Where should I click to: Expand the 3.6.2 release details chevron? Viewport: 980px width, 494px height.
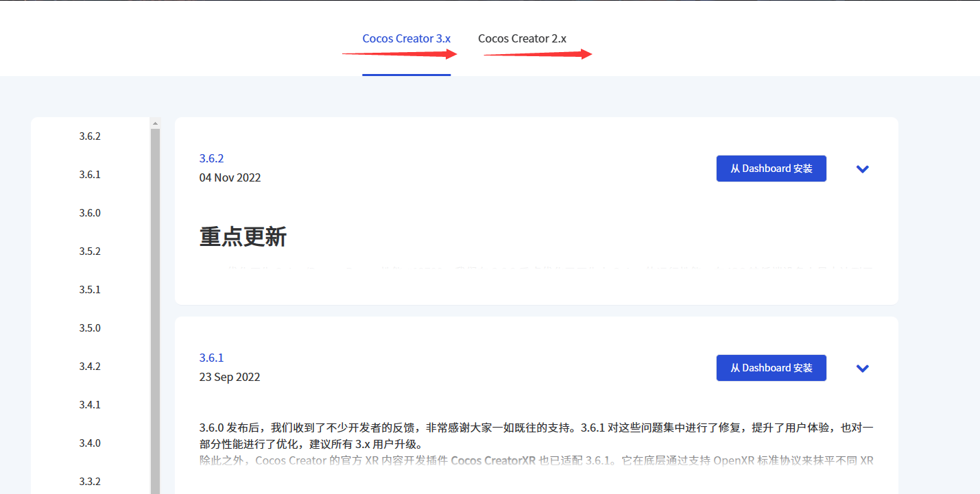click(x=862, y=169)
